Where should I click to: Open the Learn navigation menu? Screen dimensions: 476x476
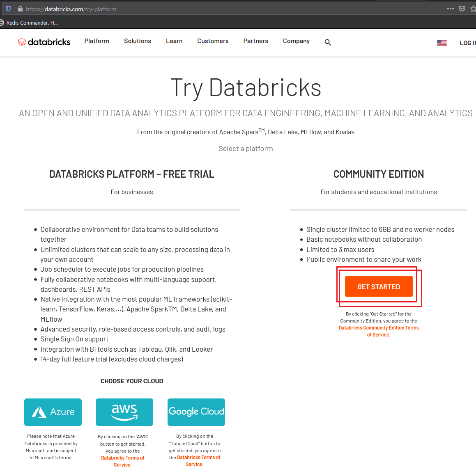[x=174, y=41]
